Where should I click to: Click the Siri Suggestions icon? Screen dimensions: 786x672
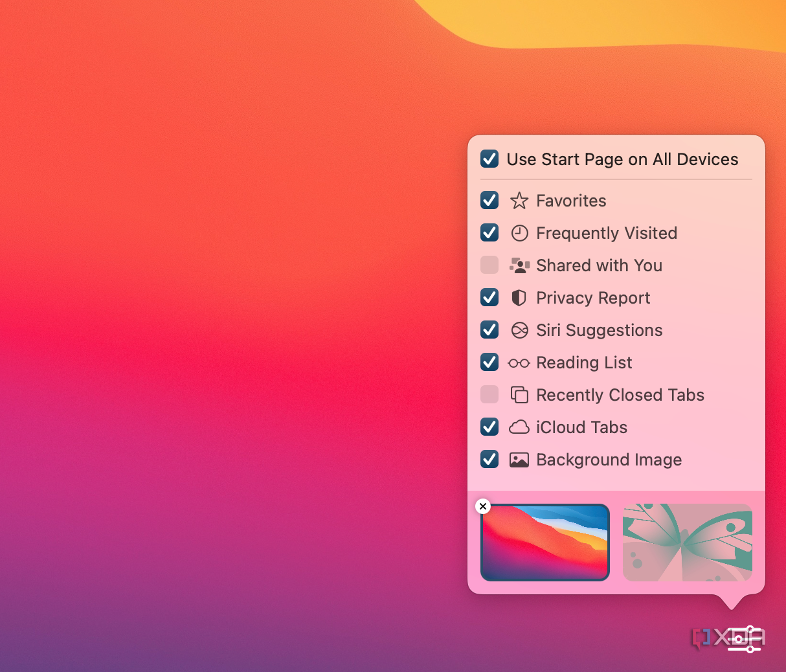point(519,330)
